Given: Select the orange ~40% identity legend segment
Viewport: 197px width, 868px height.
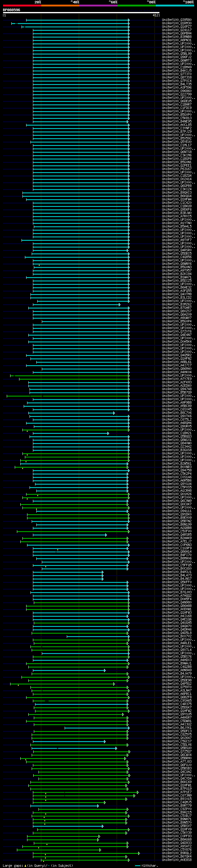Looking at the screenshot, I should tap(60, 6).
